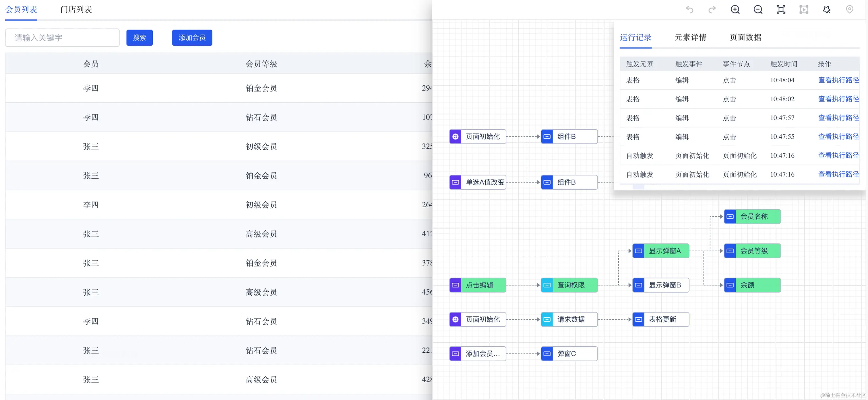Open the 页面数据 tab
The height and width of the screenshot is (400, 868).
coord(745,37)
